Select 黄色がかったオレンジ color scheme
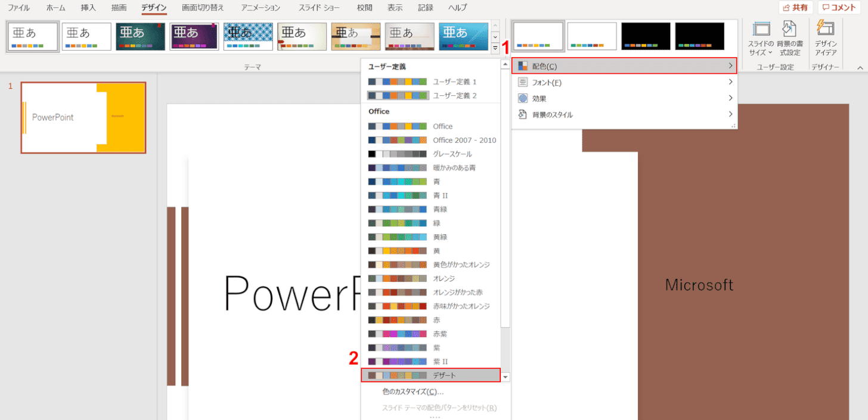 coord(431,265)
